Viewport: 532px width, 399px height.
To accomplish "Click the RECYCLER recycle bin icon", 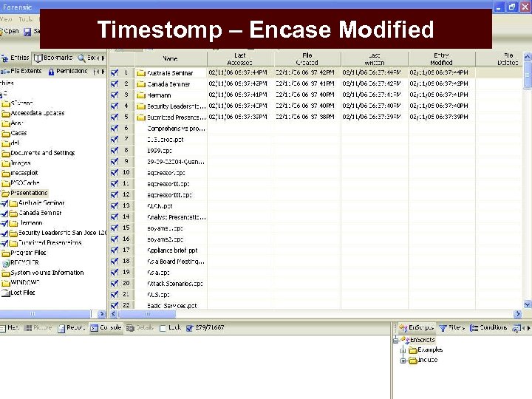I will (6, 263).
